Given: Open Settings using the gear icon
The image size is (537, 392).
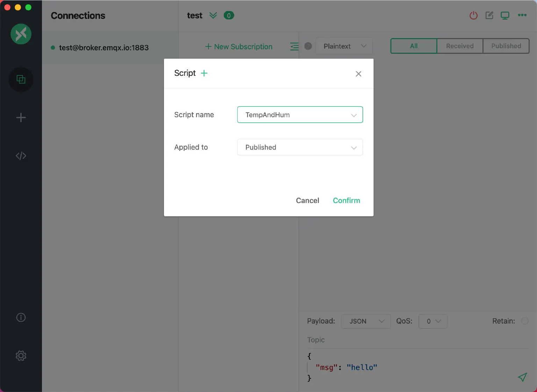Looking at the screenshot, I should [21, 356].
